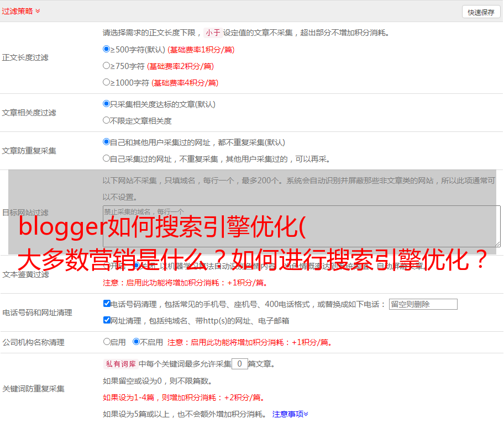Pick the ≥1000字符 length option

click(x=107, y=82)
